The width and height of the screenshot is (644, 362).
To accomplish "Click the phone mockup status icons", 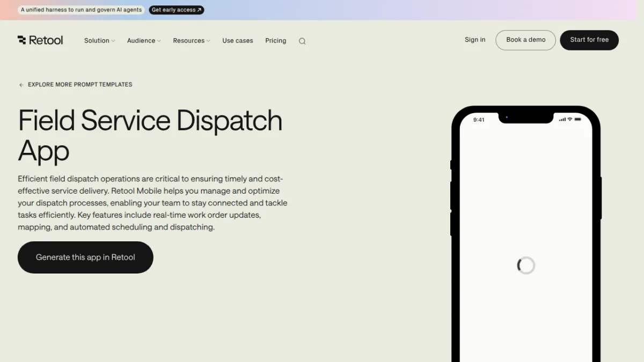I will pos(570,119).
